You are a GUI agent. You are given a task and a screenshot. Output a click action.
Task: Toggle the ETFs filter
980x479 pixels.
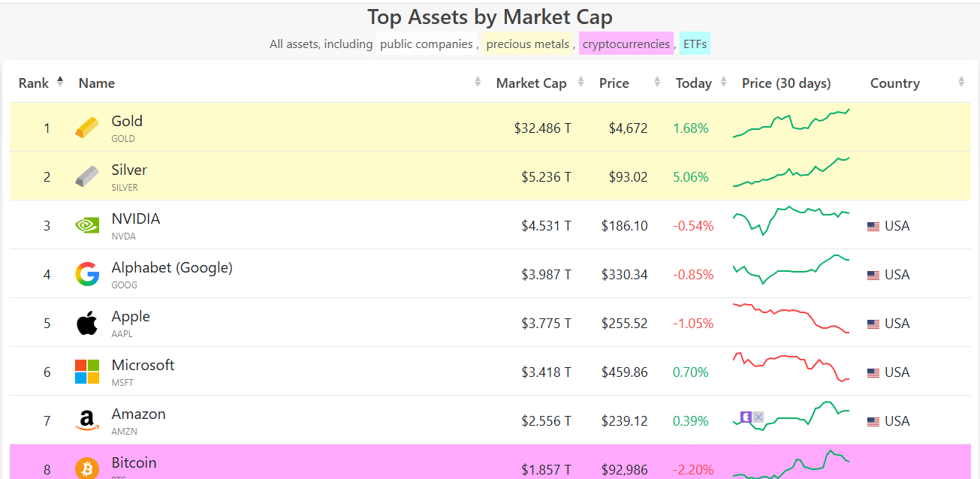tap(695, 43)
